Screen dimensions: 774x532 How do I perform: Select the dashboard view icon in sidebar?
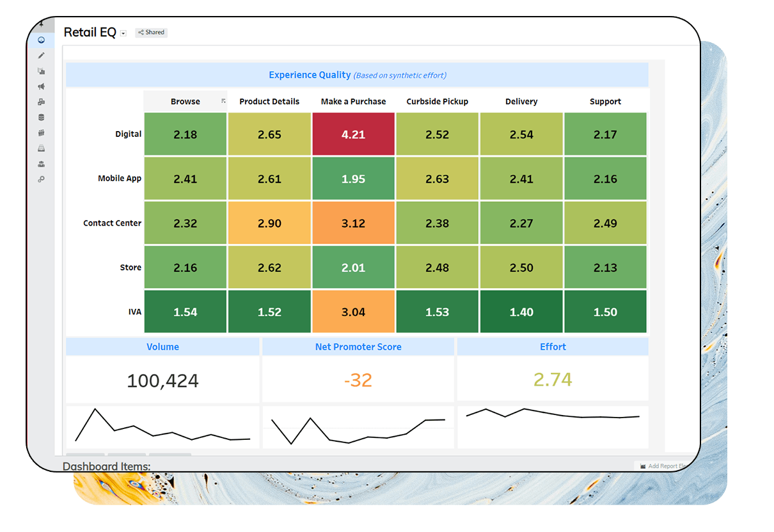41,40
